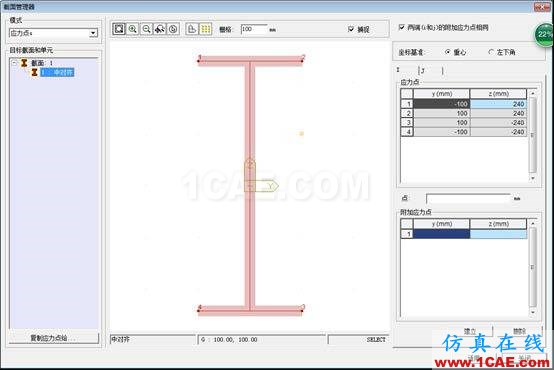Select the centroid coordinate reference radio button
This screenshot has height=370, width=554.
[x=448, y=52]
